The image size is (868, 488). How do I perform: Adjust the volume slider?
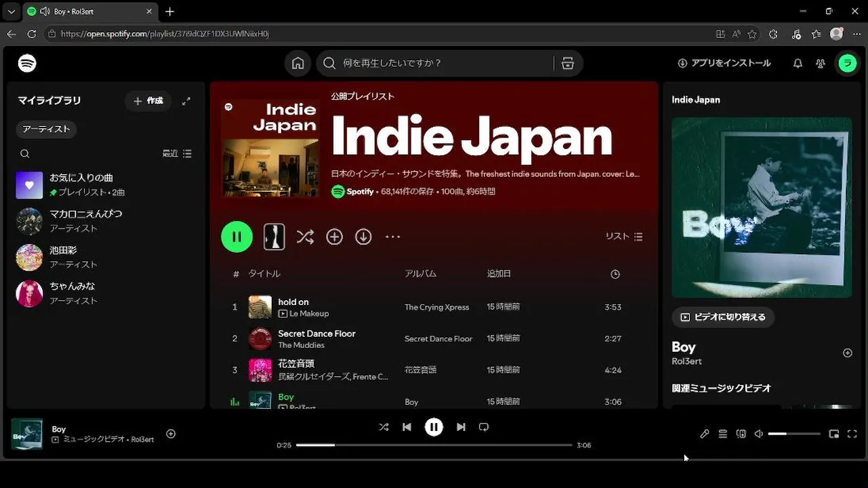pos(794,434)
